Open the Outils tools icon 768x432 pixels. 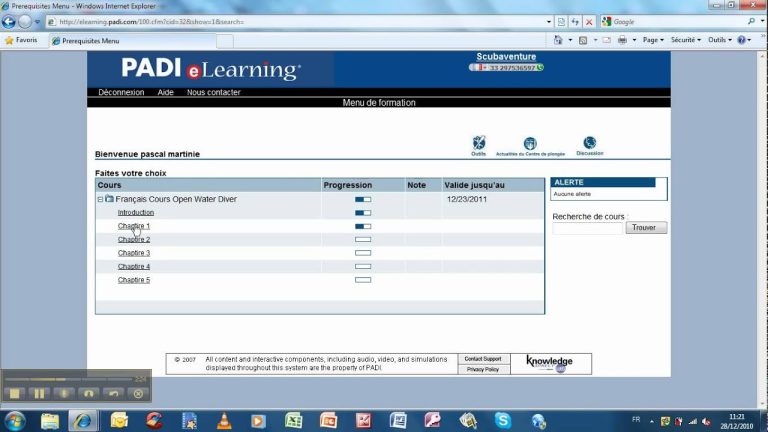(478, 143)
